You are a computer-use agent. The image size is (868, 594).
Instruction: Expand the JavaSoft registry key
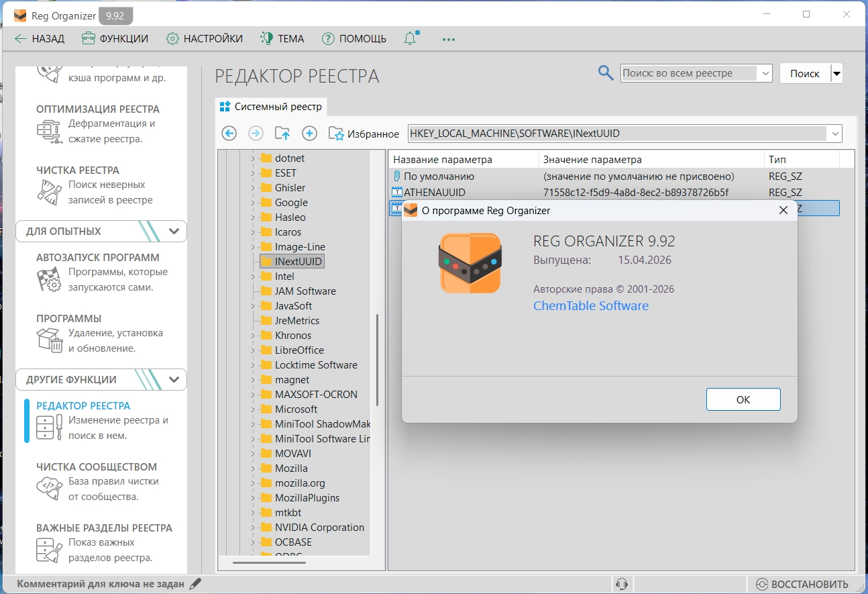click(x=253, y=306)
